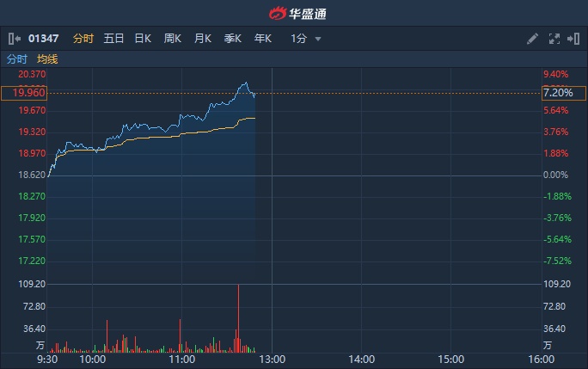Open the 1分 interval dropdown
This screenshot has height=369, width=588.
point(306,39)
